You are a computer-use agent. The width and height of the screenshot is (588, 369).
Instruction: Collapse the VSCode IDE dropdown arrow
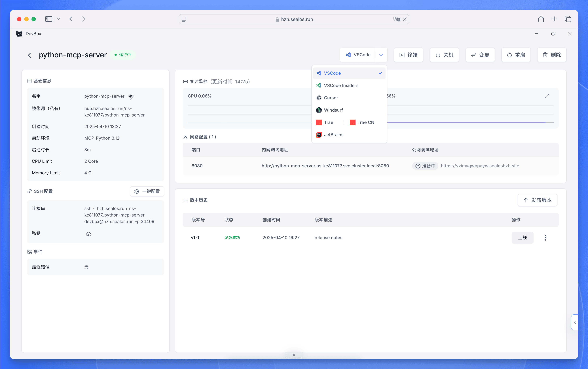[x=381, y=55]
